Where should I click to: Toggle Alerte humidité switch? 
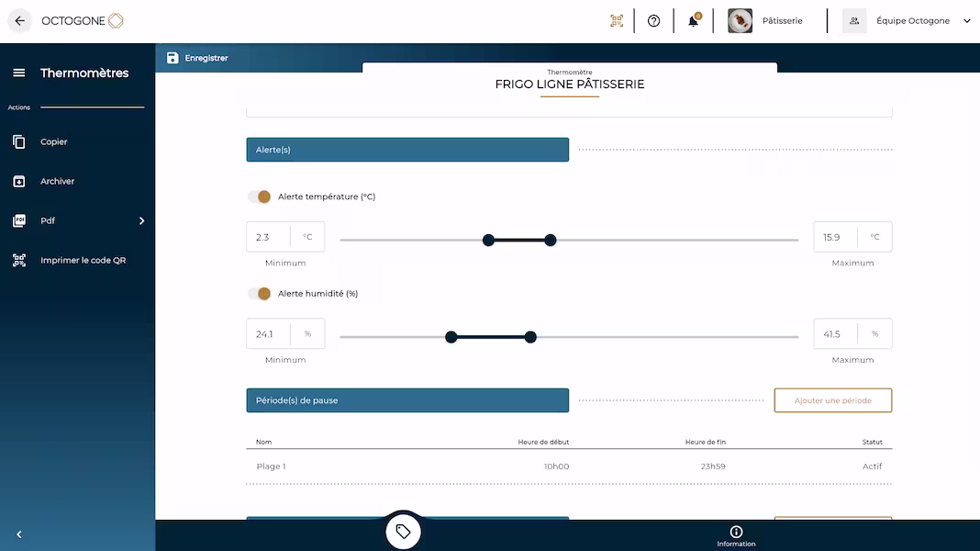pos(260,294)
